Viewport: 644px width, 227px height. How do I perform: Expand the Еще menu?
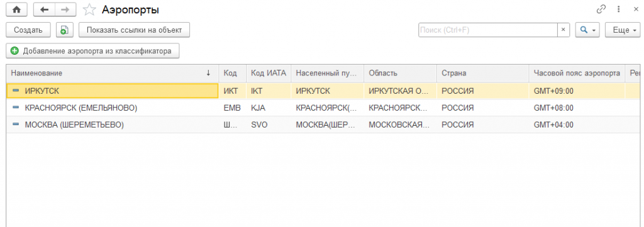tap(623, 30)
